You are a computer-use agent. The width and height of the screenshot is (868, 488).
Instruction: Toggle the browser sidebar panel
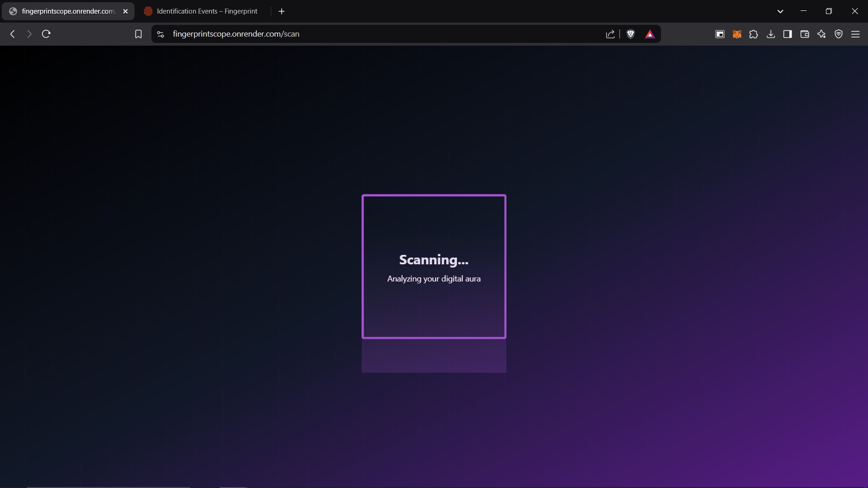(x=788, y=34)
